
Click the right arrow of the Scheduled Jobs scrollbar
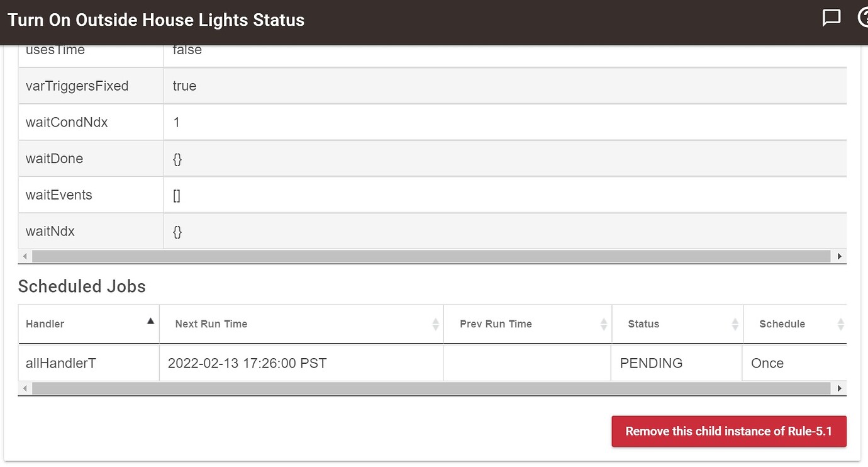tap(839, 388)
